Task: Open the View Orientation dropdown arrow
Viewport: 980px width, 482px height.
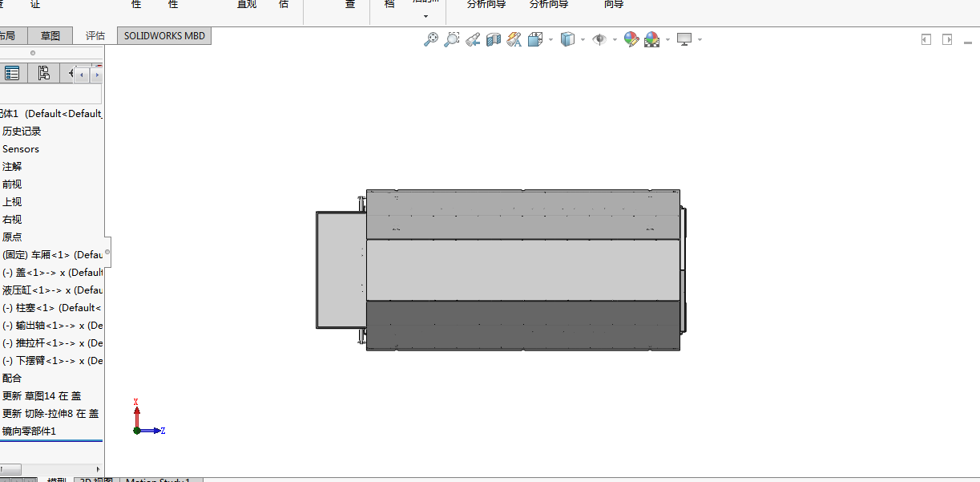Action: 550,39
